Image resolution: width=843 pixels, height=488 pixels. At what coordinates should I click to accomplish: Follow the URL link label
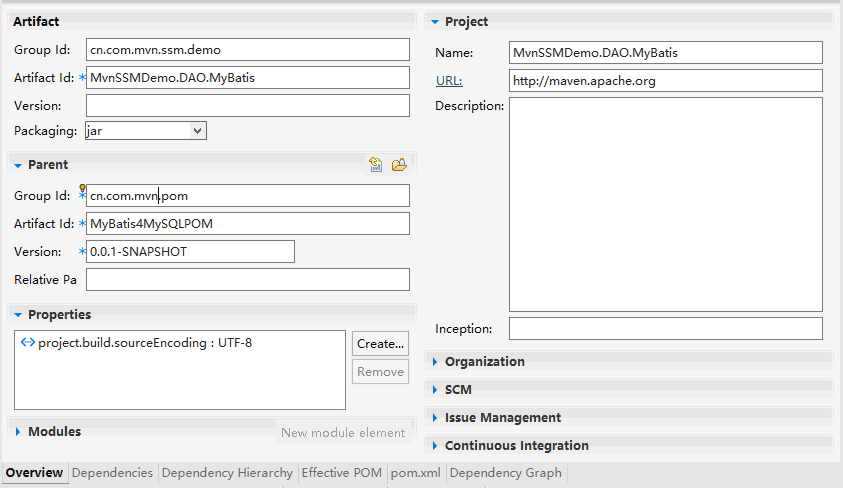(x=449, y=81)
